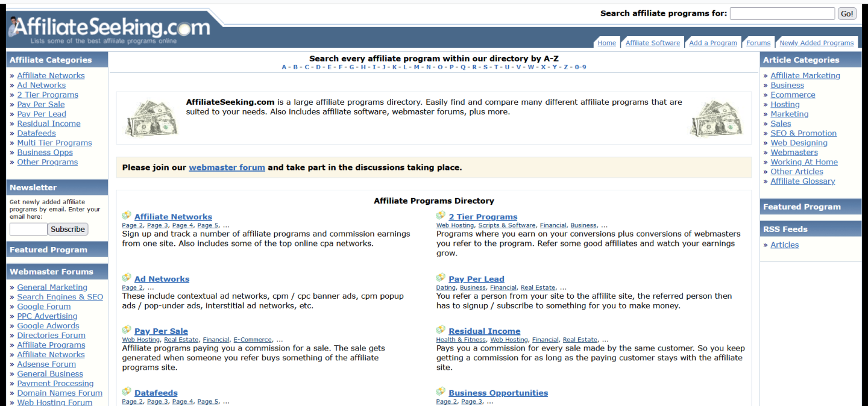Screen dimensions: 868x406
Task: Focus the affiliate programs search field
Action: (x=782, y=13)
